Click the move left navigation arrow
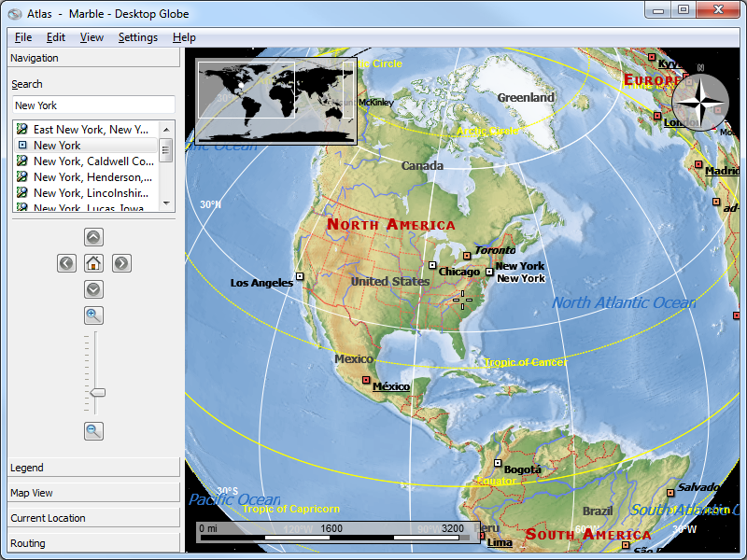The width and height of the screenshot is (747, 560). pos(66,263)
